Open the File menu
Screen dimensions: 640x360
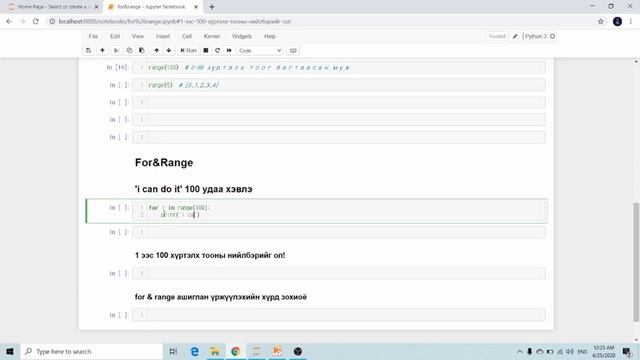click(93, 36)
